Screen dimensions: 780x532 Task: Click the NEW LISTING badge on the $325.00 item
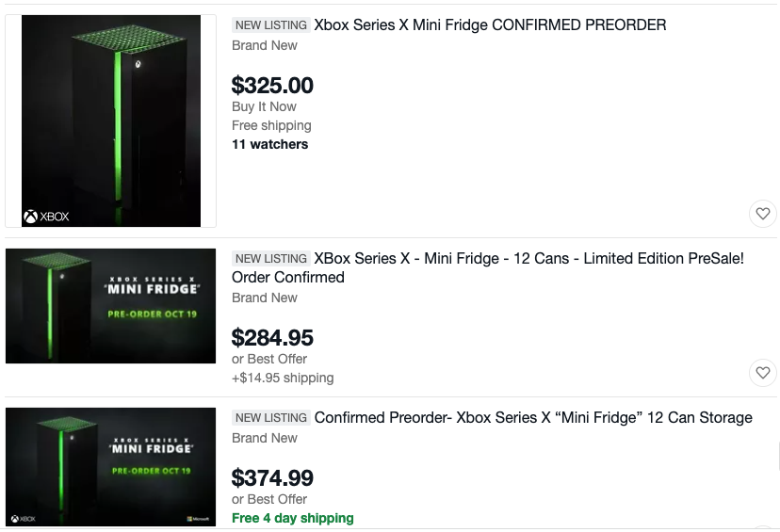(271, 25)
